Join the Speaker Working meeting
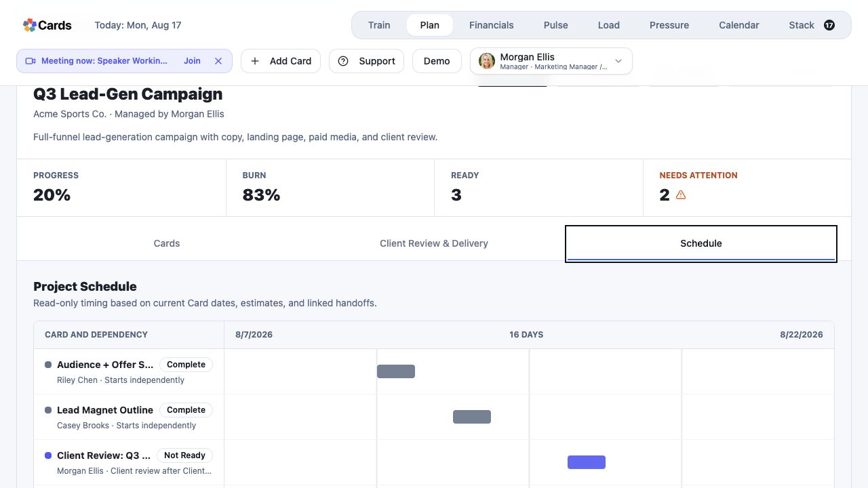 coord(192,61)
